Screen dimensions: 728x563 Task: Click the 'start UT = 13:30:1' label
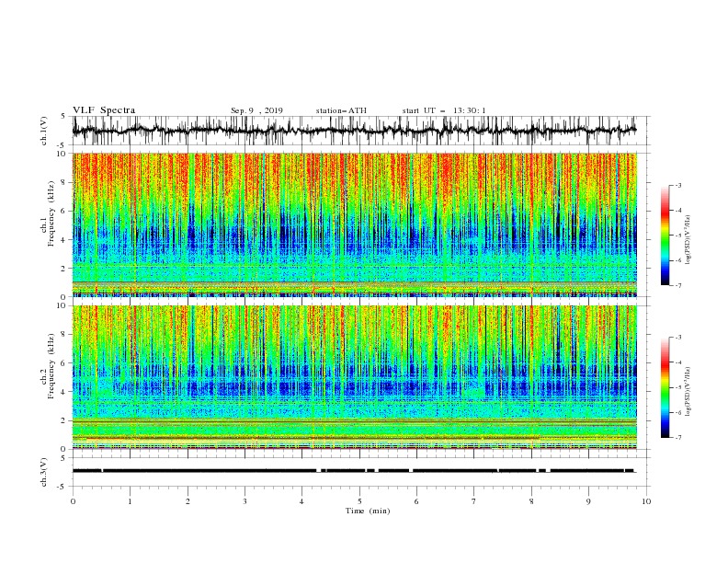[x=444, y=110]
